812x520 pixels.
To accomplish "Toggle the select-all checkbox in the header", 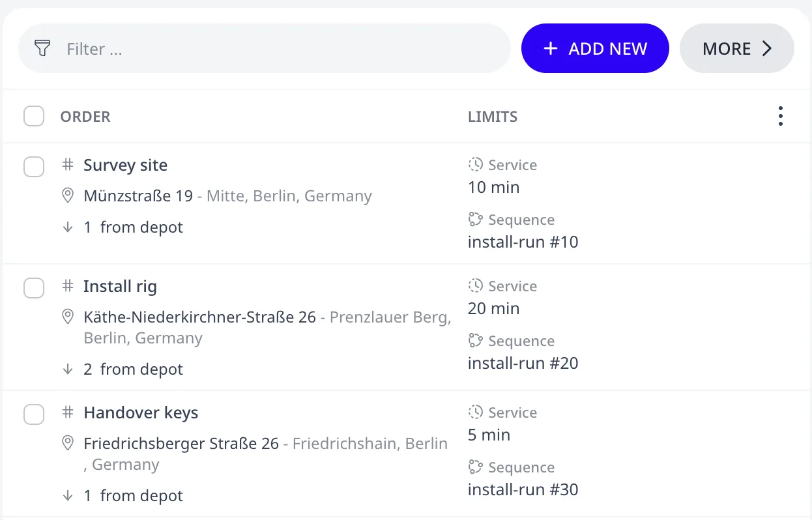I will tap(34, 117).
